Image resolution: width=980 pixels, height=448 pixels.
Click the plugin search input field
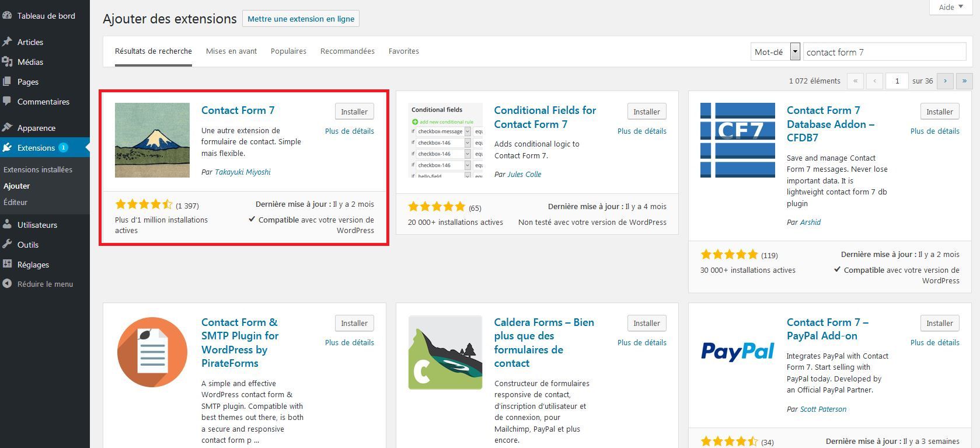pos(884,51)
